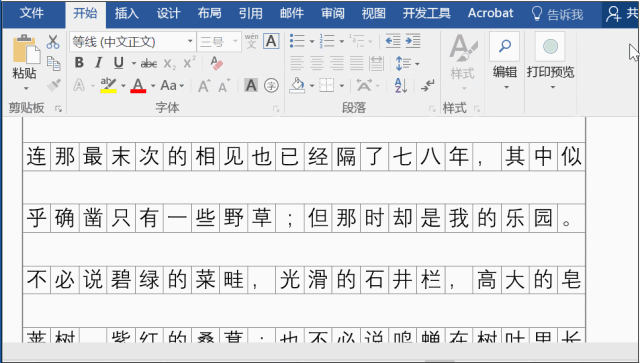Click the increase indent icon
This screenshot has width=640, height=363.
pyautogui.click(x=413, y=41)
